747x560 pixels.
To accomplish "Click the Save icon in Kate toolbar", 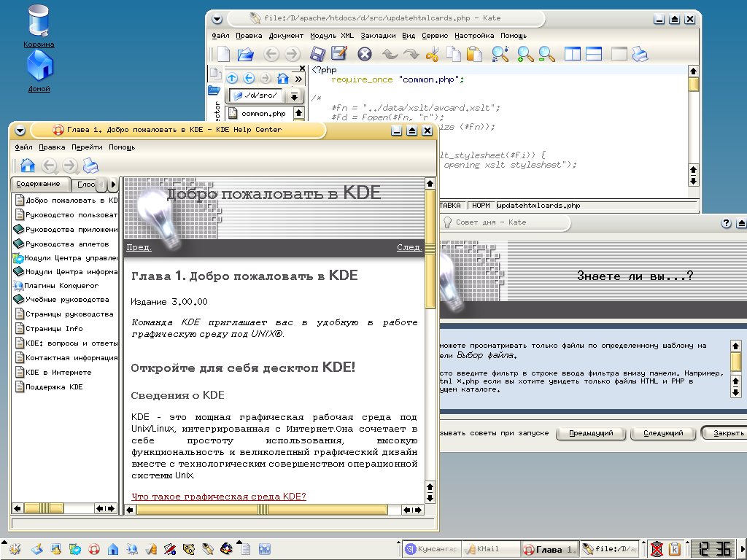I will click(317, 54).
